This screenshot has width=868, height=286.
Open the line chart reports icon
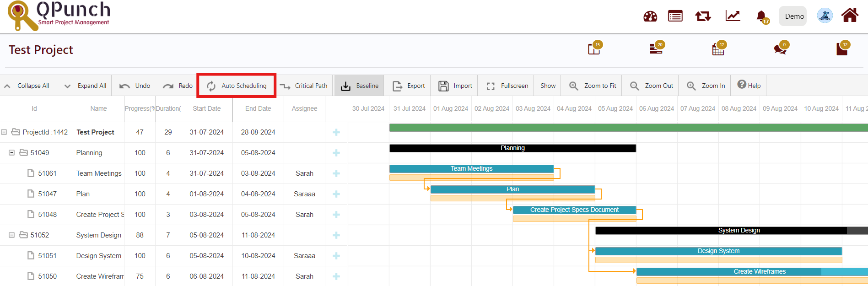coord(733,16)
